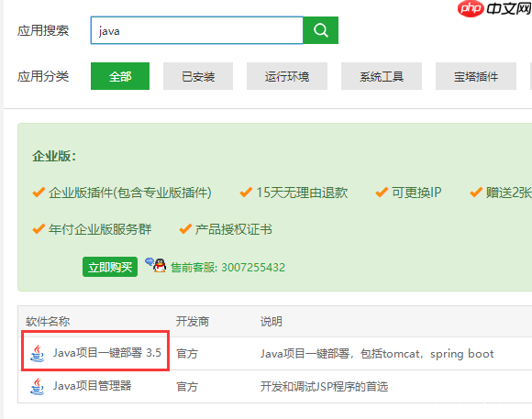Open the 运行环境 category tab
Viewport: 532px width, 419px height.
coord(287,76)
